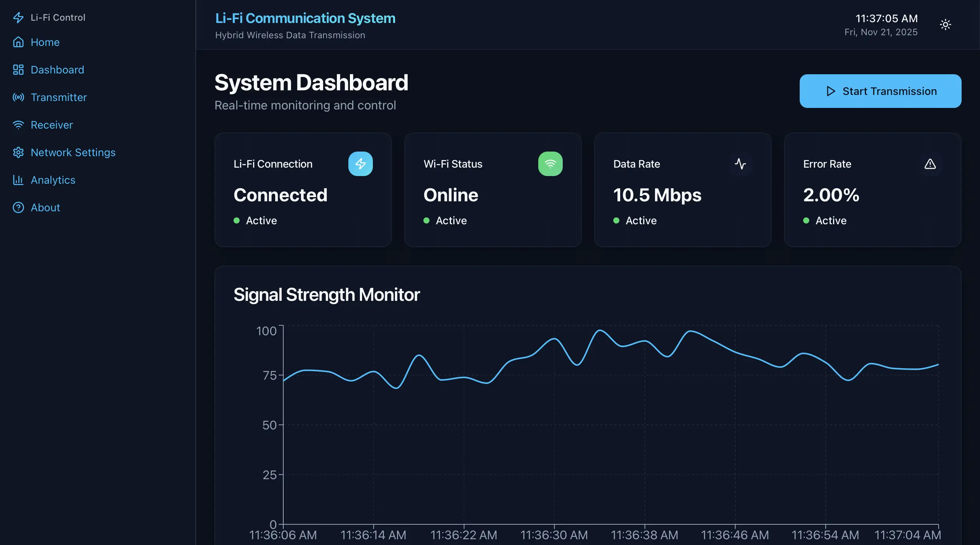
Task: Click the Li-Fi Communication System title
Action: coord(305,18)
